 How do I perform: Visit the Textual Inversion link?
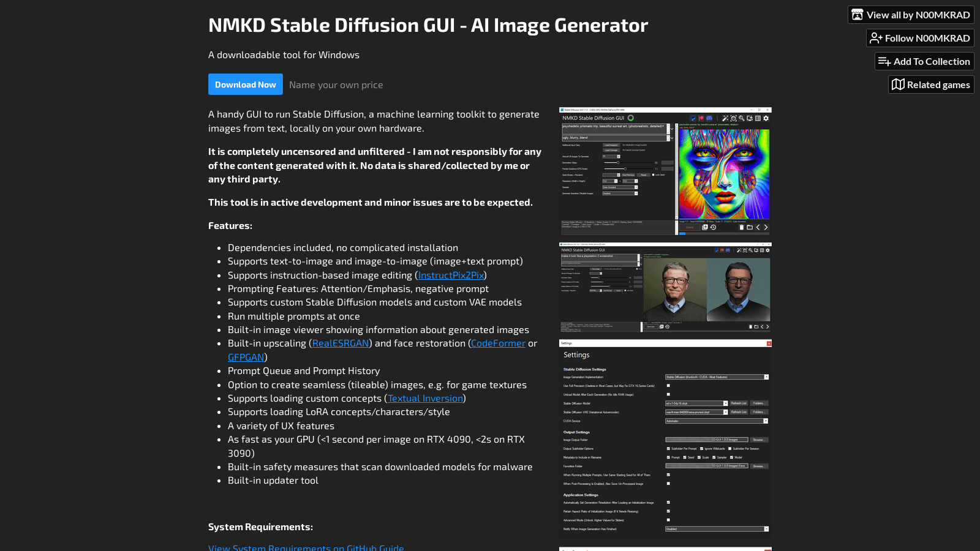click(x=425, y=399)
